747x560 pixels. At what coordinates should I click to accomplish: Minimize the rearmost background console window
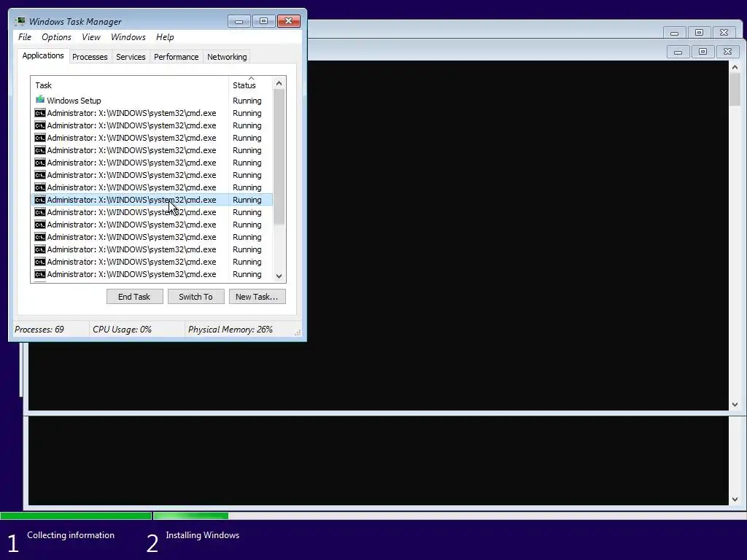pyautogui.click(x=674, y=33)
